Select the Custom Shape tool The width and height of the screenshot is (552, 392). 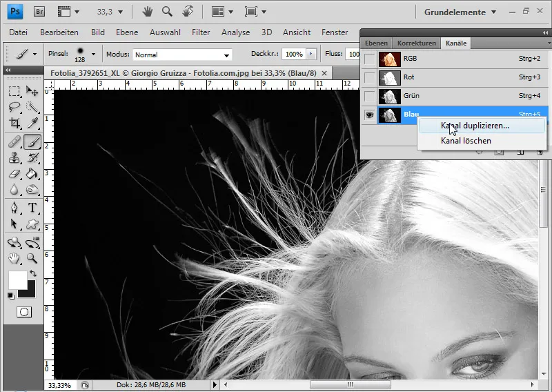(32, 224)
